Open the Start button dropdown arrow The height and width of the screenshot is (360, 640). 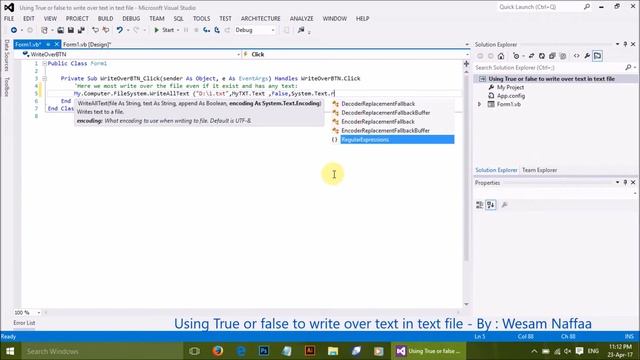click(x=178, y=30)
